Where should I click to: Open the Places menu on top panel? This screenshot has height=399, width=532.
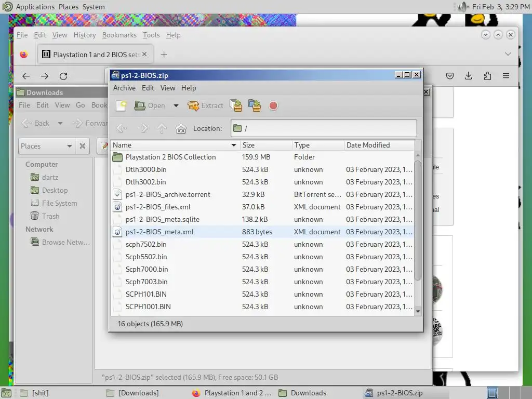point(68,7)
